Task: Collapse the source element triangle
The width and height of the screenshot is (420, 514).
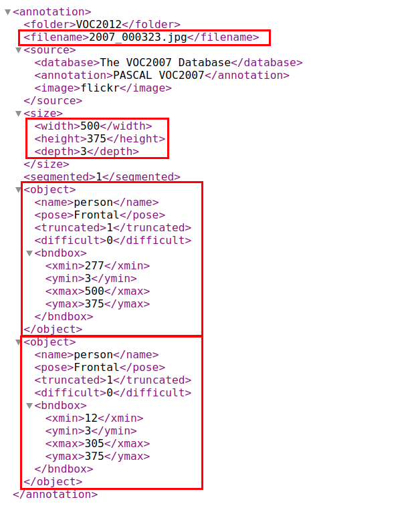Action: 19,50
